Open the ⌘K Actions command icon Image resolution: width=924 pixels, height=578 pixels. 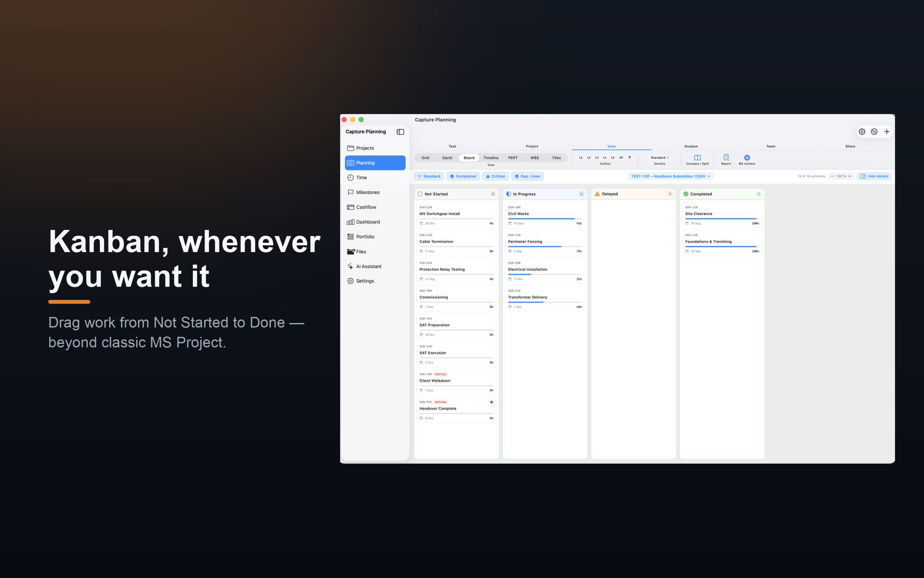tap(747, 158)
